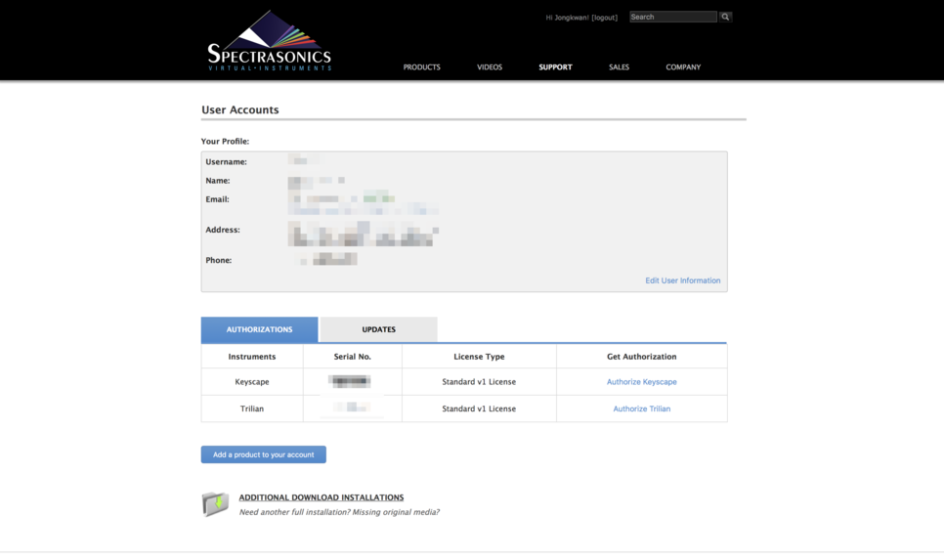Open the PRODUCTS menu
This screenshot has height=560, width=944.
point(421,66)
